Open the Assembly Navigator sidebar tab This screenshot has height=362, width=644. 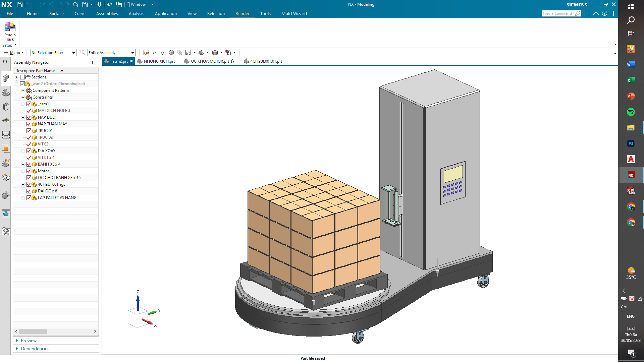[6, 78]
